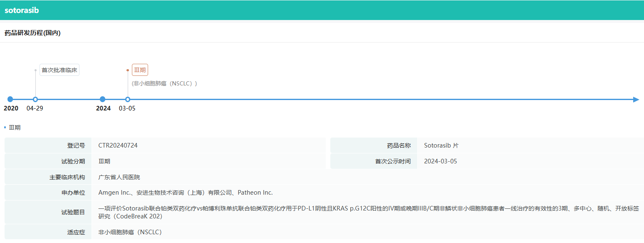Select the 2024-03-05 first publication date

coord(440,161)
